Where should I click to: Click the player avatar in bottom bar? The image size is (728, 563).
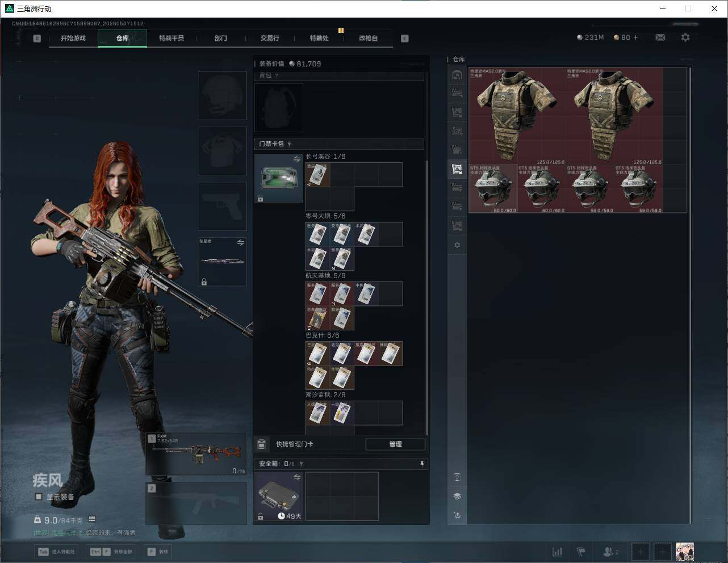coord(685,552)
